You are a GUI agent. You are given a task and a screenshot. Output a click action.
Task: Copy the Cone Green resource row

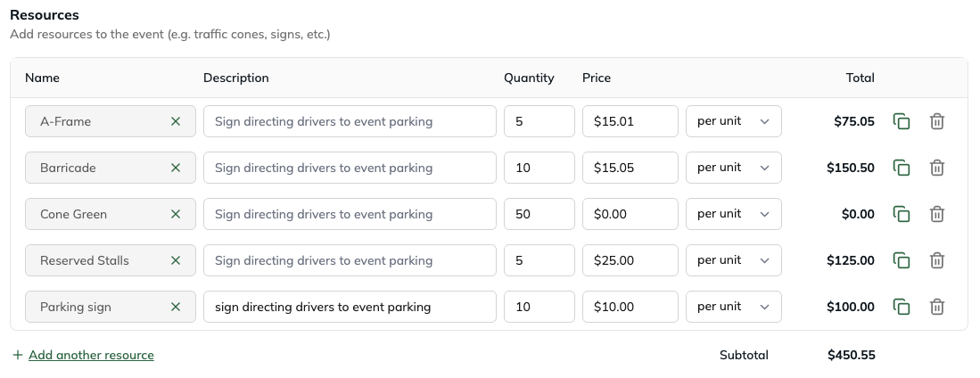(x=902, y=214)
